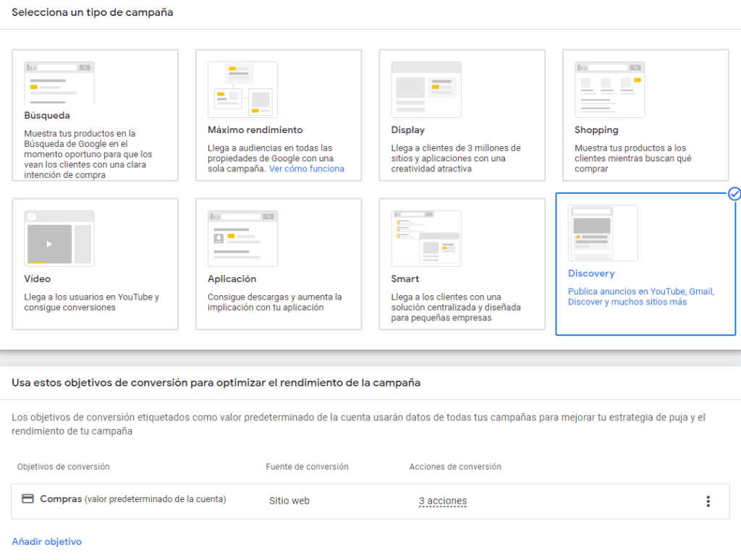This screenshot has width=741, height=560.
Task: Choose the Vídeo campaign title
Action: tap(38, 279)
